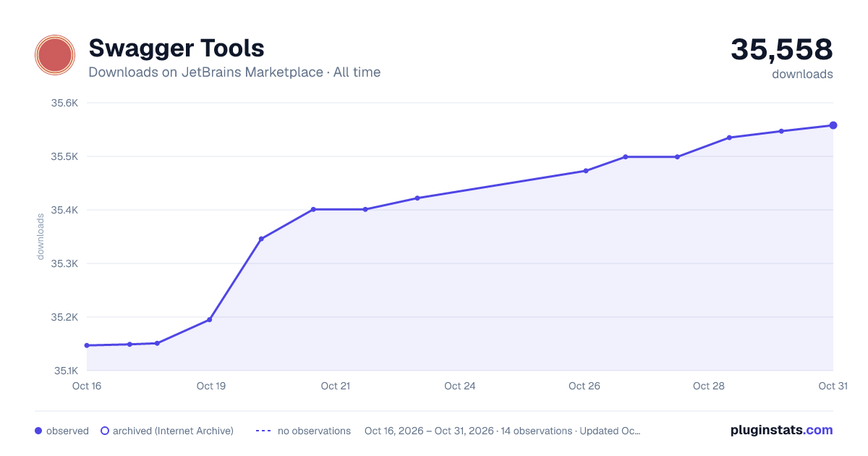Click the "Oct 19" x-axis label
The width and height of the screenshot is (868, 456).
pos(211,386)
